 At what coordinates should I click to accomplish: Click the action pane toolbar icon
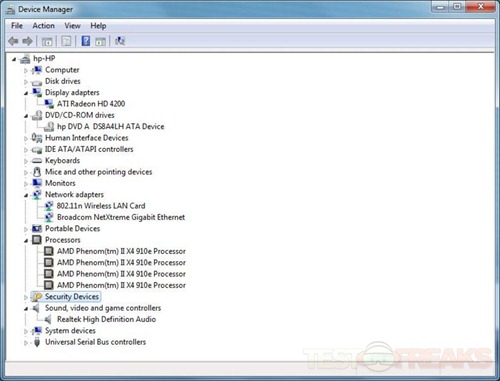100,41
